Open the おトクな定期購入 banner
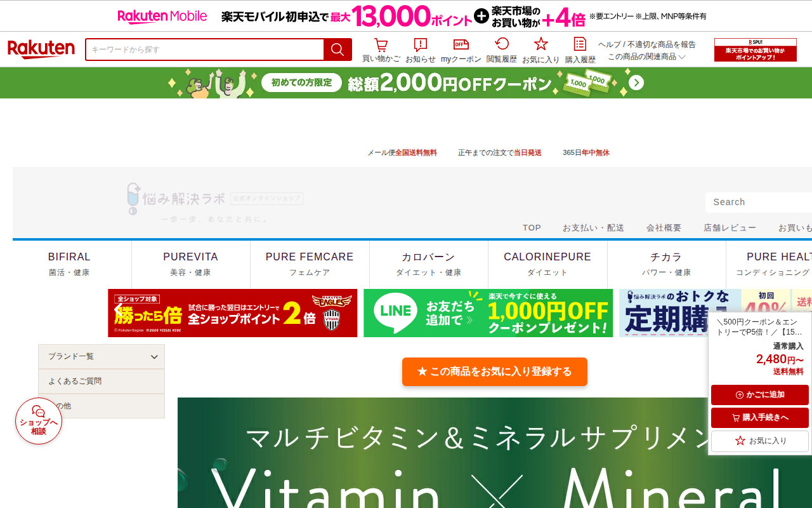The height and width of the screenshot is (508, 812). pos(716,313)
